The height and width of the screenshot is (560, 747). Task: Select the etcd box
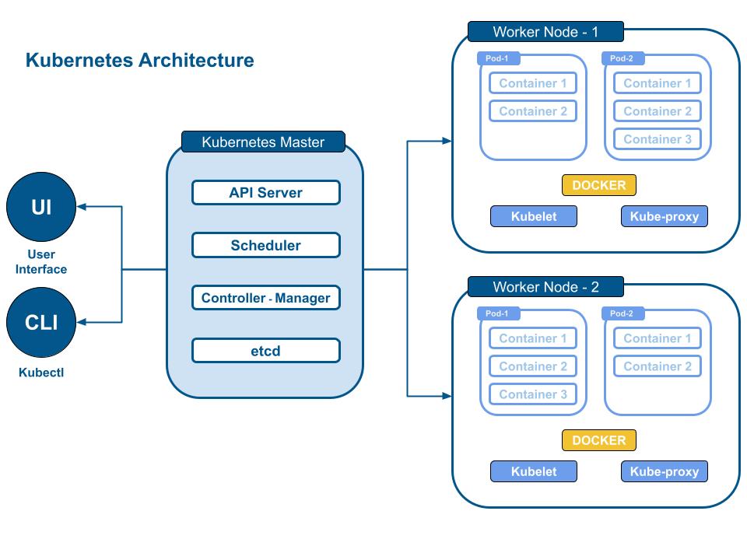(x=266, y=351)
